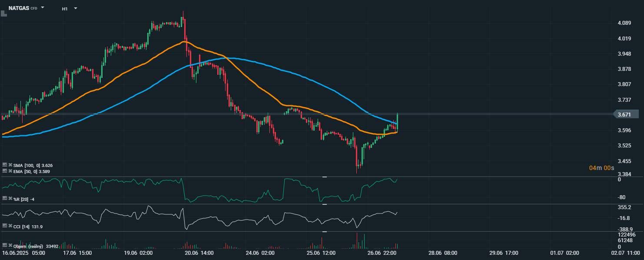The image size is (644, 260).
Task: Click the %R [20] -4 label
Action: coord(24,199)
